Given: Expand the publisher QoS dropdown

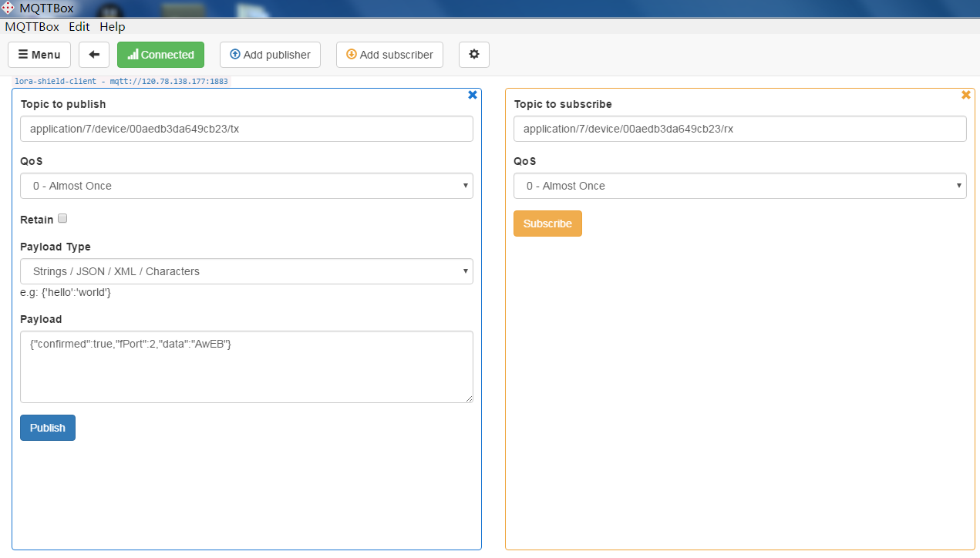Looking at the screenshot, I should point(247,186).
